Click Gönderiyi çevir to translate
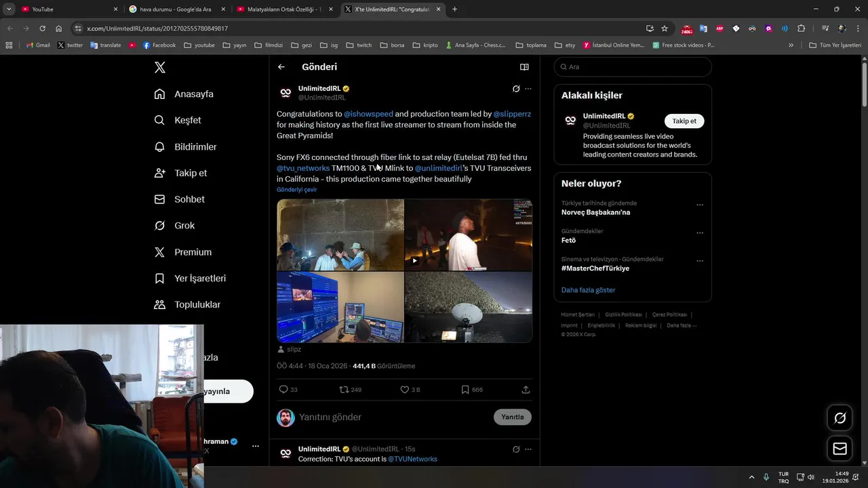Screen dimensions: 868x488 coord(296,190)
